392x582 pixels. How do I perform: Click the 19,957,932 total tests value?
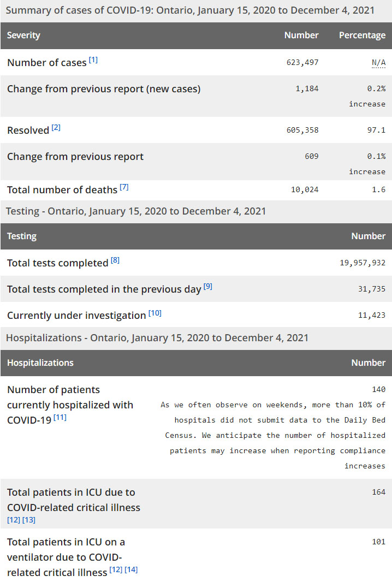[363, 263]
